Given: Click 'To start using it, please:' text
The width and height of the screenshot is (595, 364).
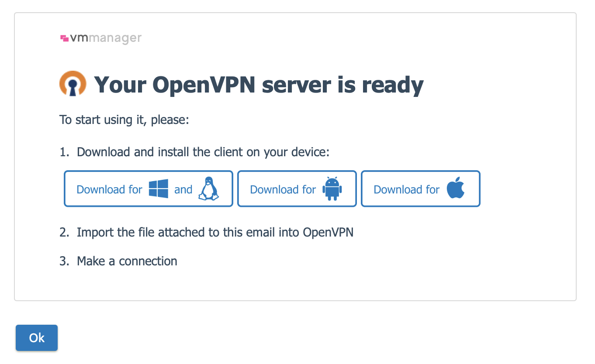Looking at the screenshot, I should [124, 120].
